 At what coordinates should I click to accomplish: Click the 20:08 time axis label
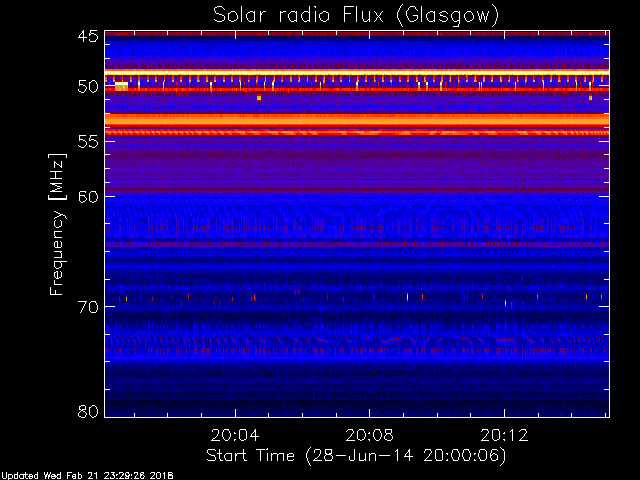[x=370, y=436]
